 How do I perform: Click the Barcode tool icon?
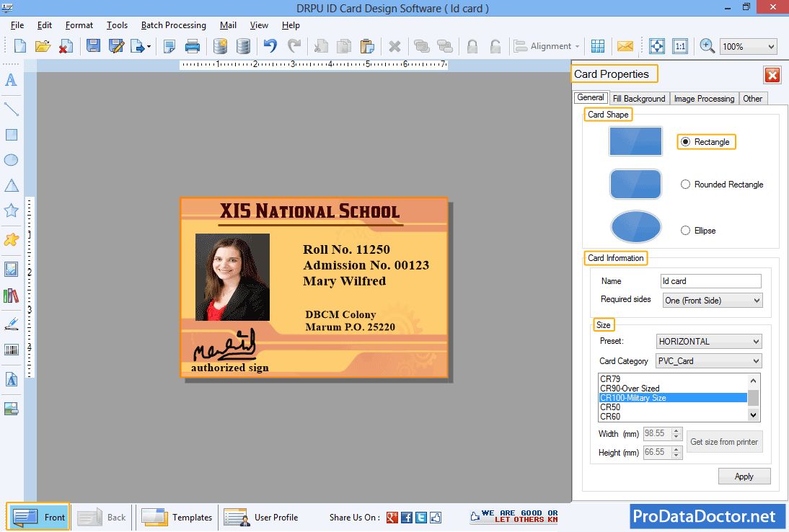point(11,350)
